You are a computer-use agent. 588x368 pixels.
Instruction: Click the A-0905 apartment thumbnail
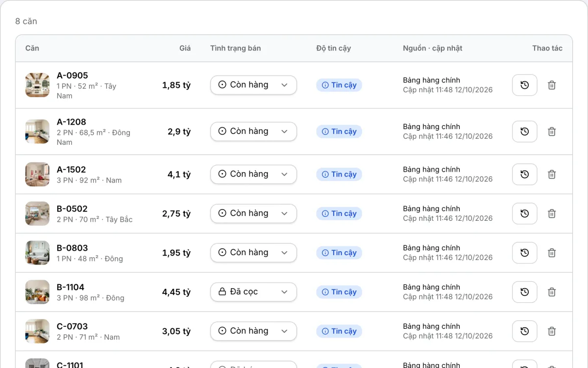tap(37, 85)
